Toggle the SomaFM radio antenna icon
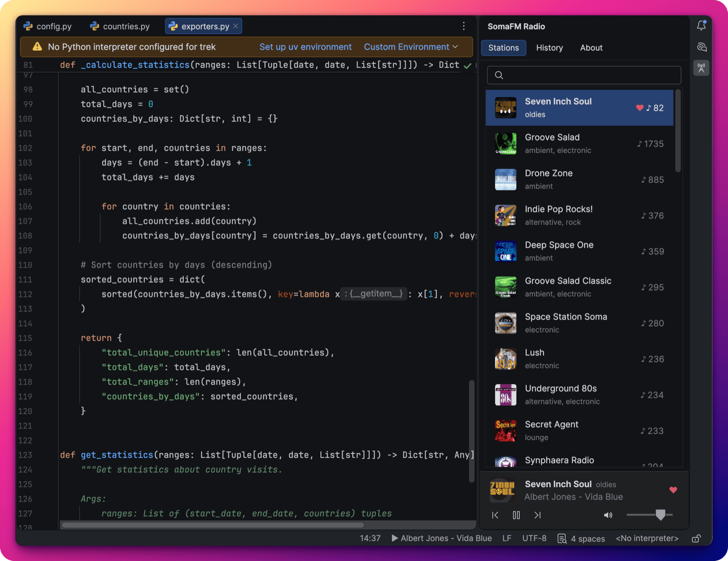Image resolution: width=728 pixels, height=561 pixels. pos(701,68)
